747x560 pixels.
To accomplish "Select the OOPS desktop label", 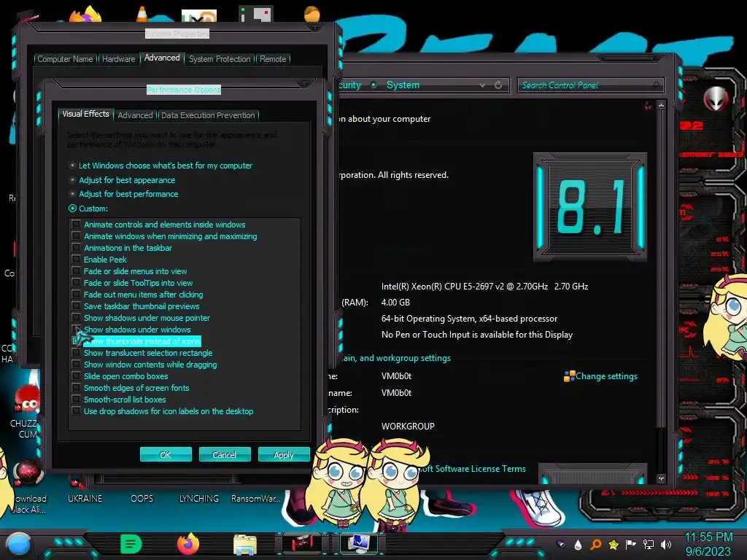I will (x=142, y=499).
